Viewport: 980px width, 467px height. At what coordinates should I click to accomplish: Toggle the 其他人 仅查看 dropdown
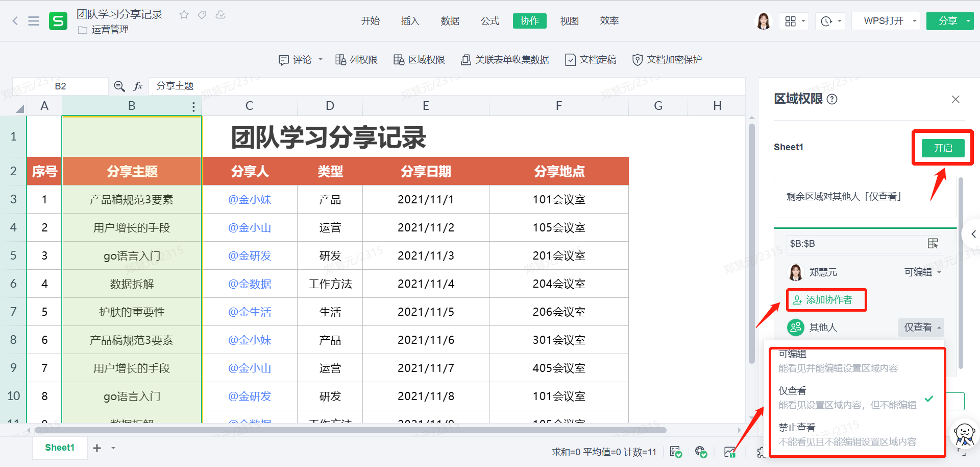click(921, 328)
